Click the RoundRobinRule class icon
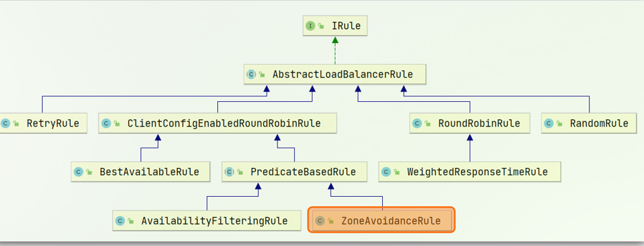This screenshot has width=644, height=246. [x=417, y=123]
